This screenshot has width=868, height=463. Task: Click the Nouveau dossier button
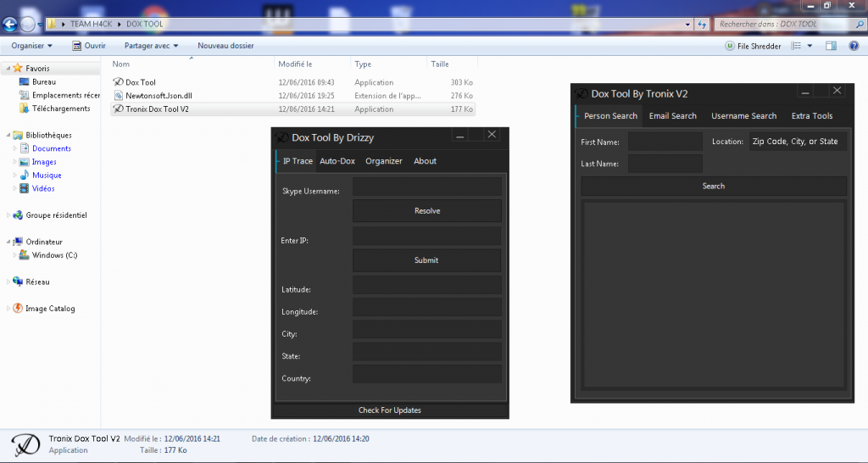tap(225, 46)
